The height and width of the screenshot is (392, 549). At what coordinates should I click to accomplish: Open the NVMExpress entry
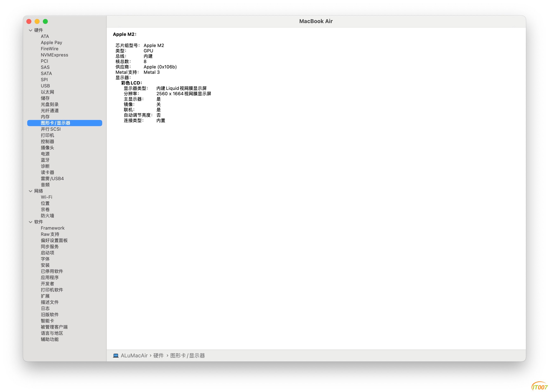pyautogui.click(x=54, y=55)
